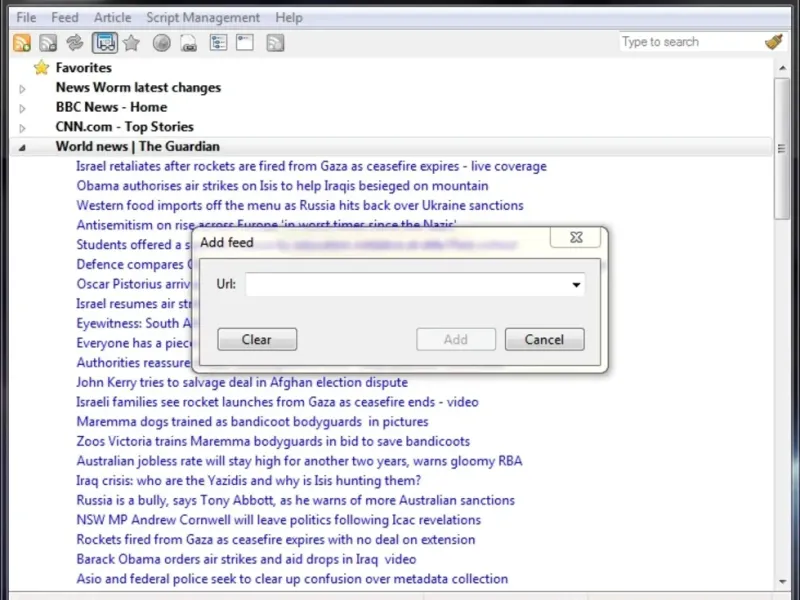Image resolution: width=800 pixels, height=600 pixels.
Task: Toggle the reading glasses view icon
Action: tap(104, 42)
